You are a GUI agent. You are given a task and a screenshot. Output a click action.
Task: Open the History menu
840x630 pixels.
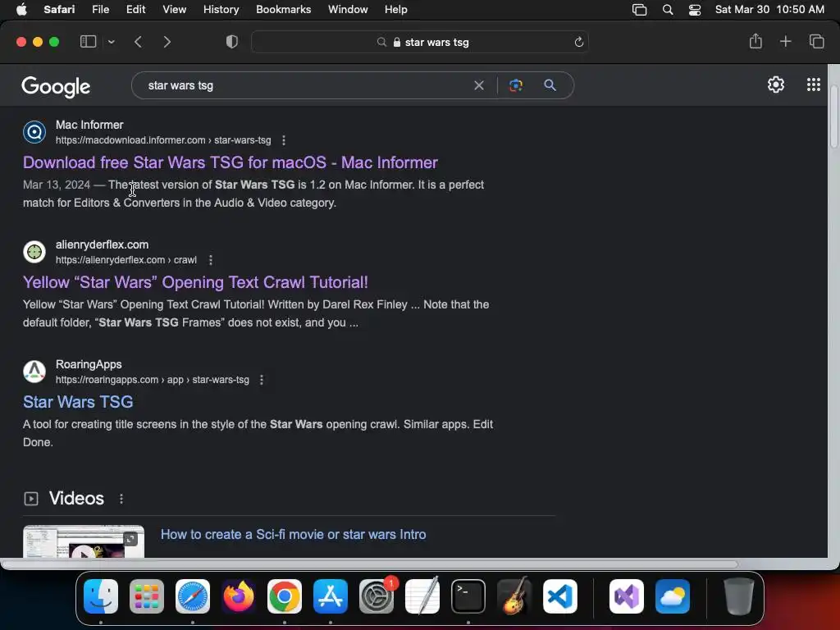pyautogui.click(x=221, y=10)
